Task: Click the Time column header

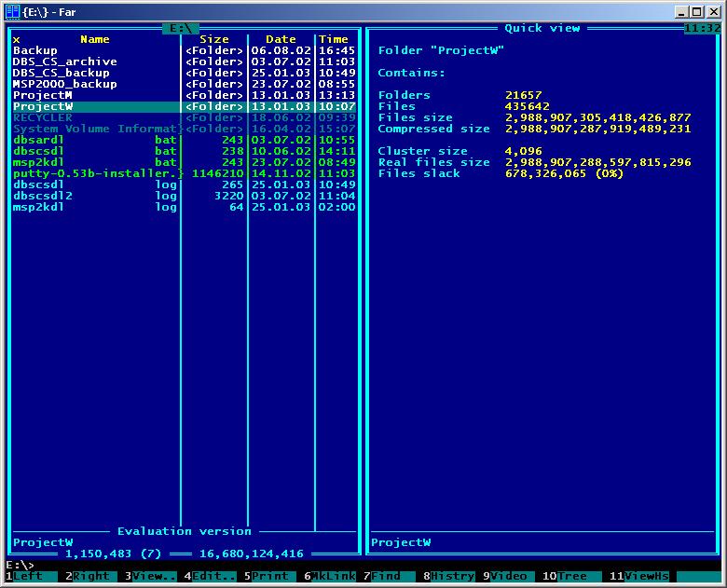Action: (x=334, y=39)
